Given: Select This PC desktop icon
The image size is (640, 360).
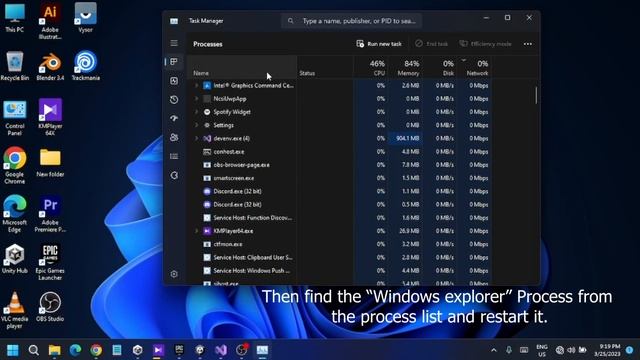Looking at the screenshot, I should coord(15,18).
